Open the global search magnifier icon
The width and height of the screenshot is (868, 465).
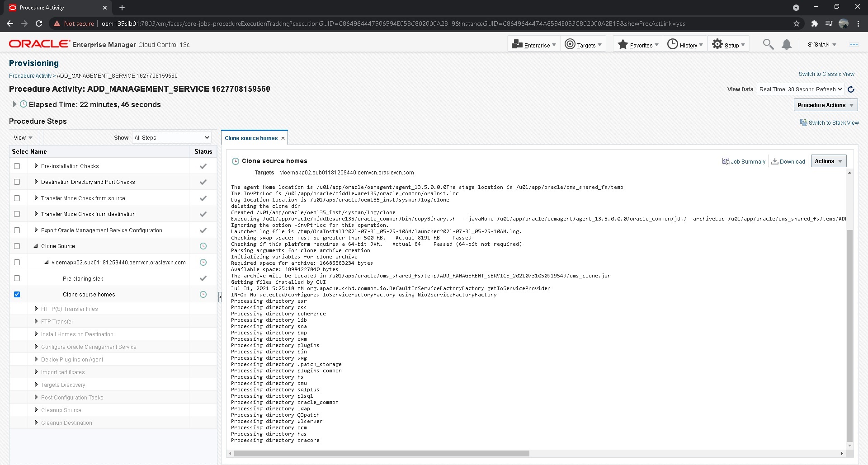tap(768, 44)
